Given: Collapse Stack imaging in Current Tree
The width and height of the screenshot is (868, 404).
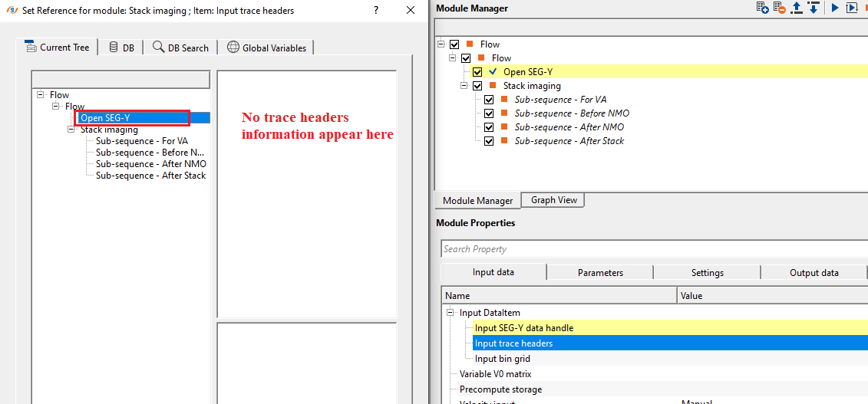Looking at the screenshot, I should pyautogui.click(x=71, y=130).
